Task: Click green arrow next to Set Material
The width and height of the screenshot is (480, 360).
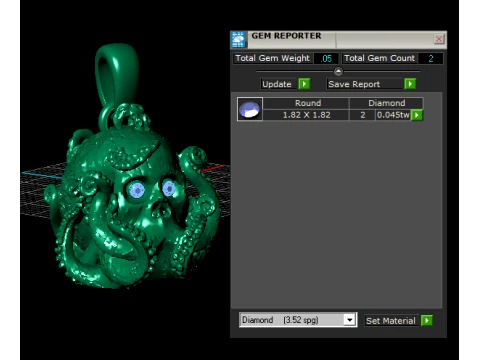Action: click(427, 321)
